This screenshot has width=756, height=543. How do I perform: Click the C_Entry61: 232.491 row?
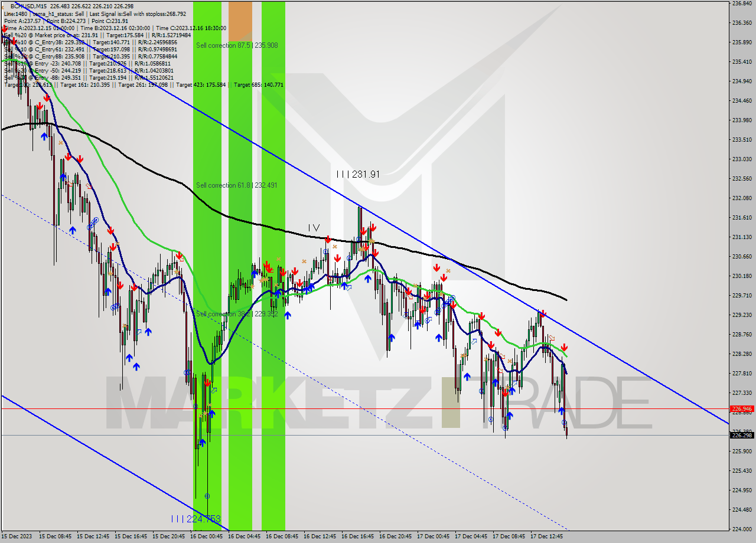tap(90, 49)
